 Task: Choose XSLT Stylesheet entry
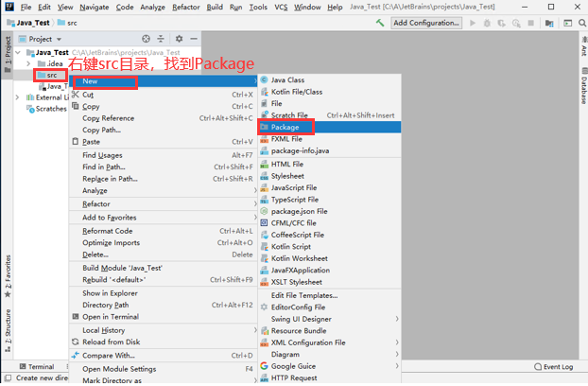coord(329,282)
